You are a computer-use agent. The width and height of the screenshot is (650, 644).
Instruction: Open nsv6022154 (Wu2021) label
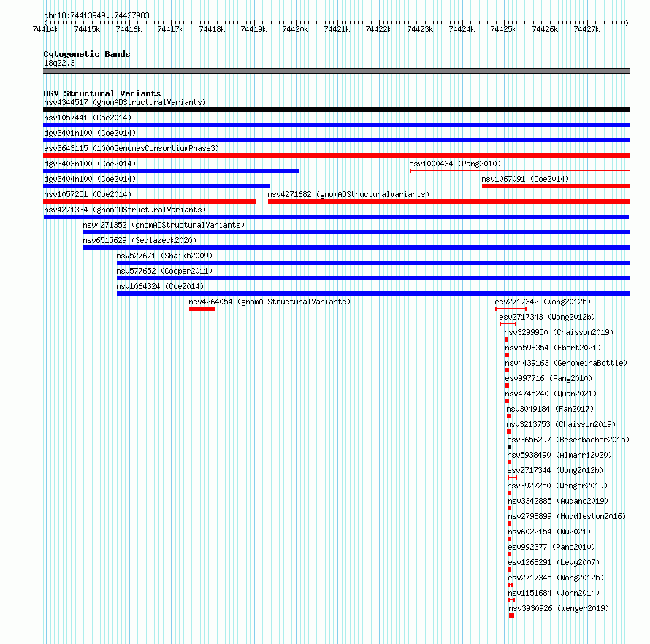[550, 532]
